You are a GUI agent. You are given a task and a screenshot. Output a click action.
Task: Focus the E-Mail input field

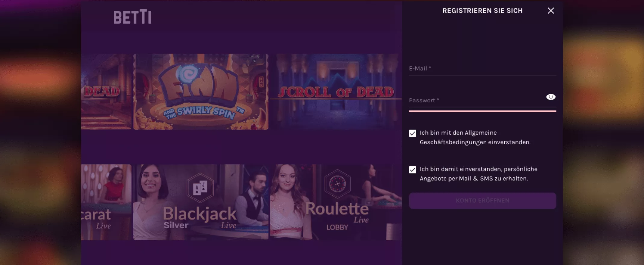click(x=482, y=69)
